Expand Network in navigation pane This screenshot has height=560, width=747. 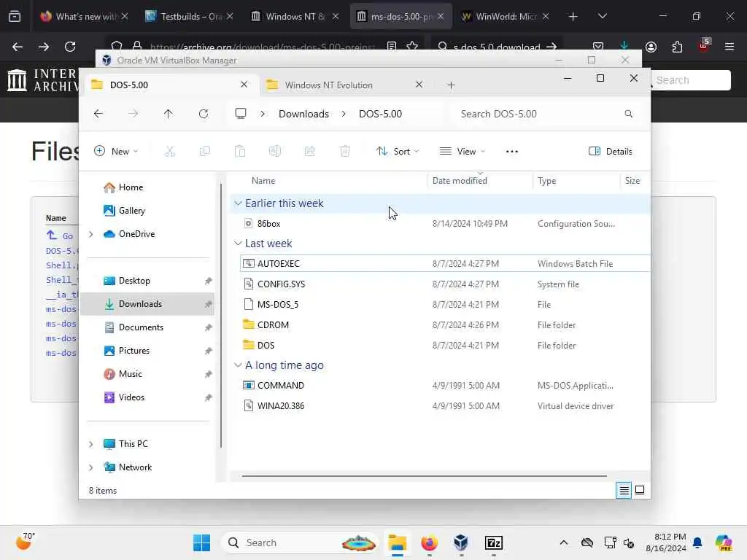(91, 467)
